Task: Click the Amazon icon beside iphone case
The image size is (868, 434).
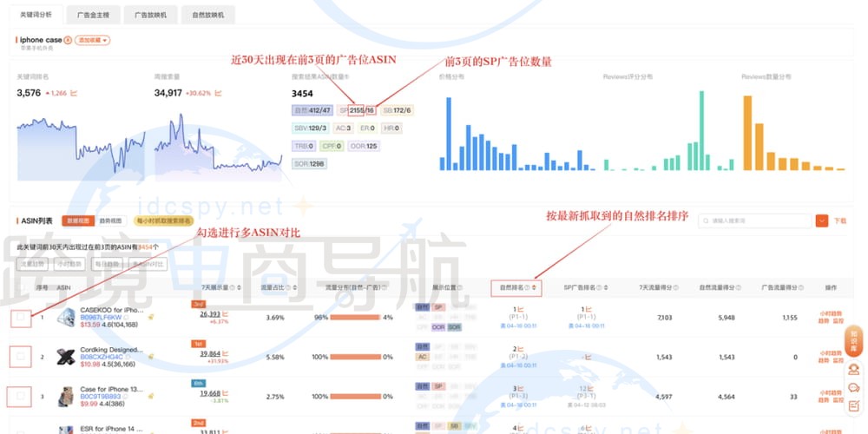Action: tap(68, 40)
